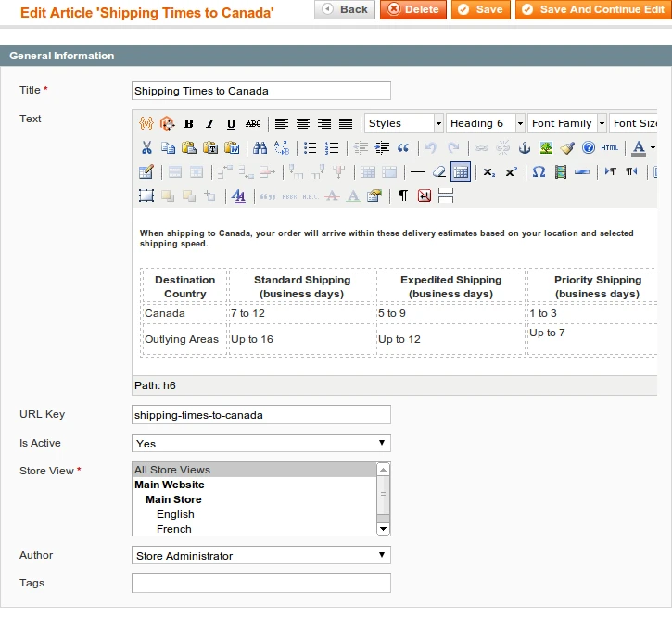Toggle bold formatting in the editor
This screenshot has width=672, height=630.
click(189, 124)
